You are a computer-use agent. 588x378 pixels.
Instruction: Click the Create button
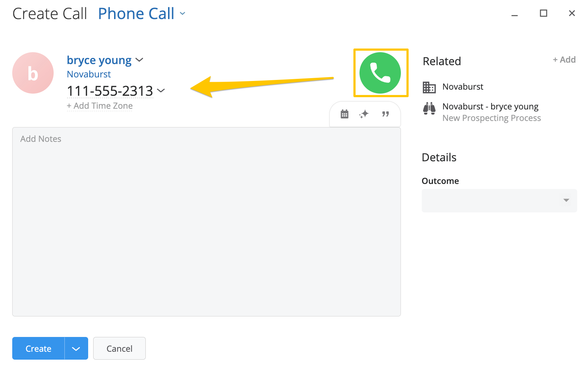[x=39, y=348]
